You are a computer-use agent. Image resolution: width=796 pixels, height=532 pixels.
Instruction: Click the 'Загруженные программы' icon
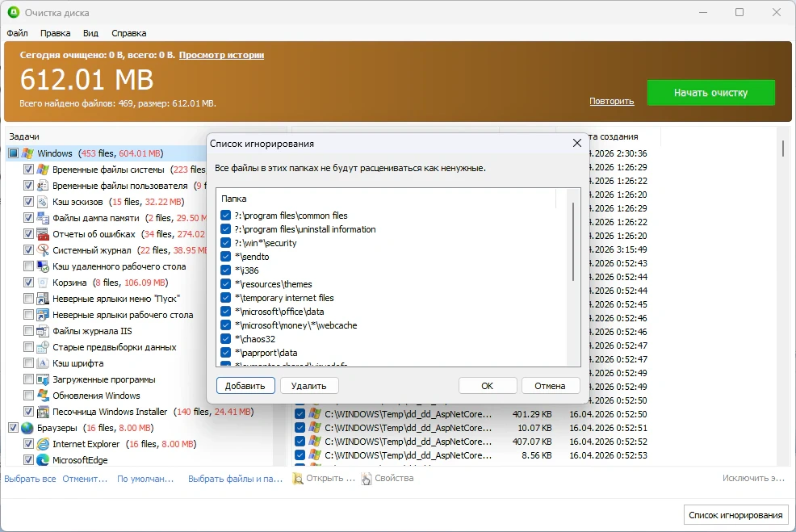43,379
